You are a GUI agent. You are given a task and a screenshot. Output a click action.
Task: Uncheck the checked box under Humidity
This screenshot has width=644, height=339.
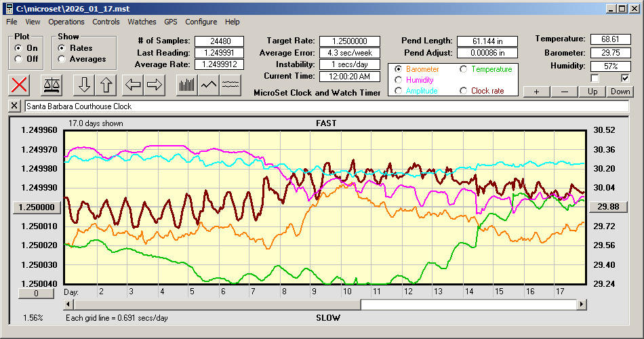[x=625, y=78]
